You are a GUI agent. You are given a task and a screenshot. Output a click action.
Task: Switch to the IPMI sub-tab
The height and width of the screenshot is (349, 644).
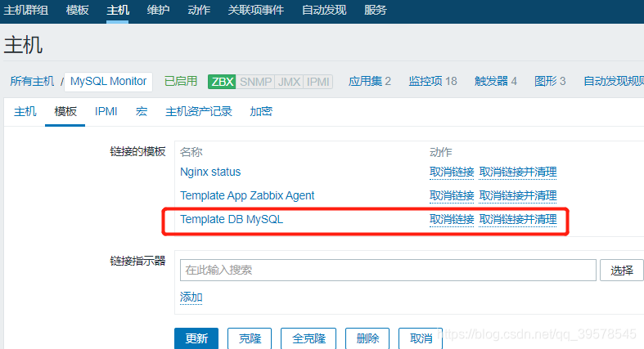coord(106,111)
